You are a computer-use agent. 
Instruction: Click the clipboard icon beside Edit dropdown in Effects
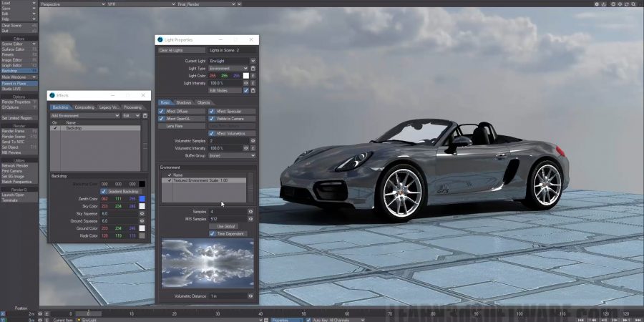[146, 115]
